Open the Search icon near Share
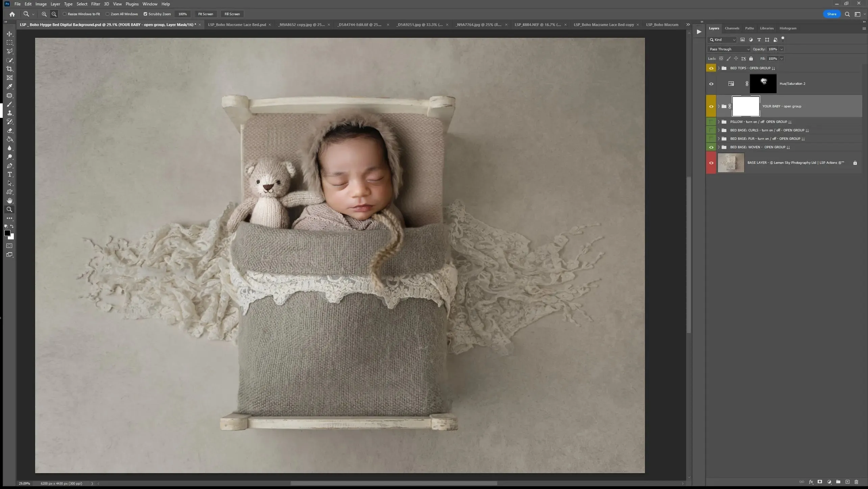Viewport: 868px width, 489px height. click(x=847, y=14)
